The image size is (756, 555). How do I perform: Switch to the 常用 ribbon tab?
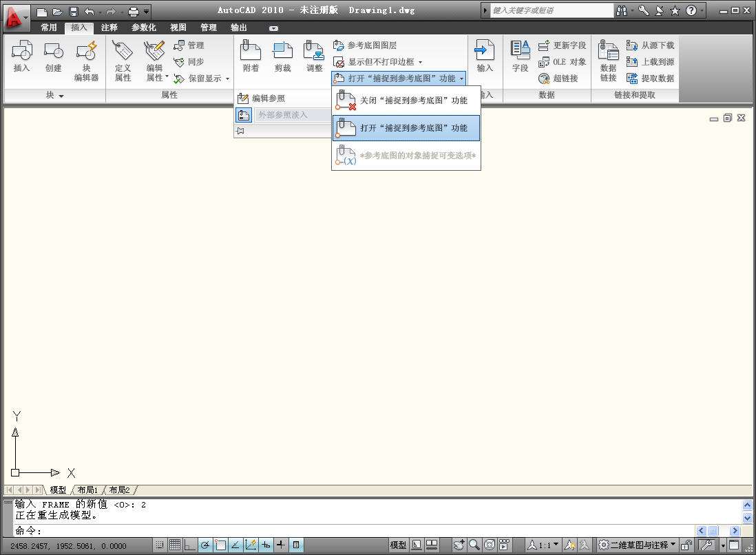point(49,28)
